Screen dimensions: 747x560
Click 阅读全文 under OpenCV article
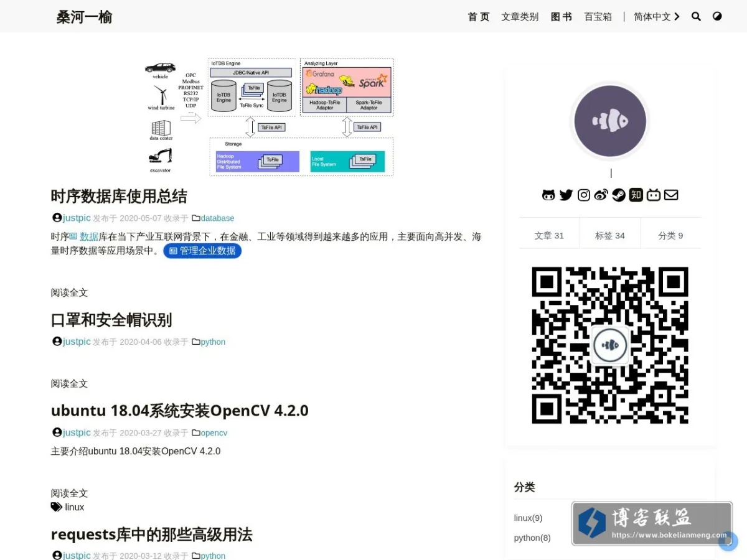69,493
